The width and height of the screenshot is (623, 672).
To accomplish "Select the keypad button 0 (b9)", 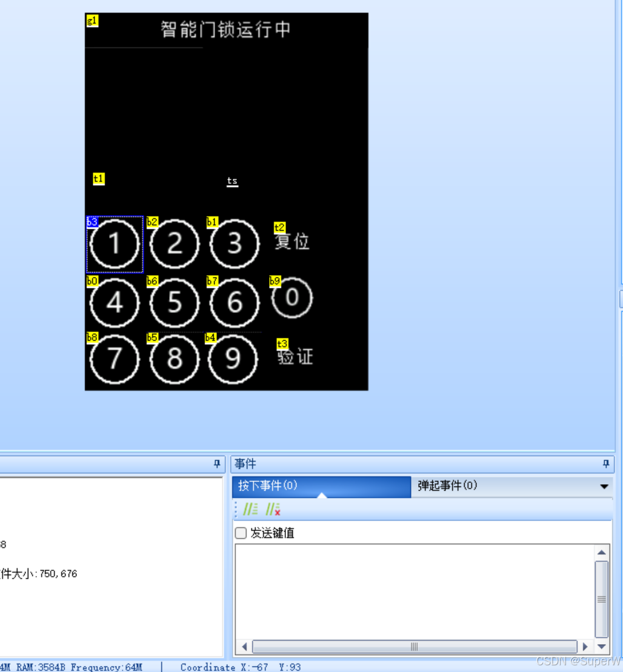I will tap(292, 298).
